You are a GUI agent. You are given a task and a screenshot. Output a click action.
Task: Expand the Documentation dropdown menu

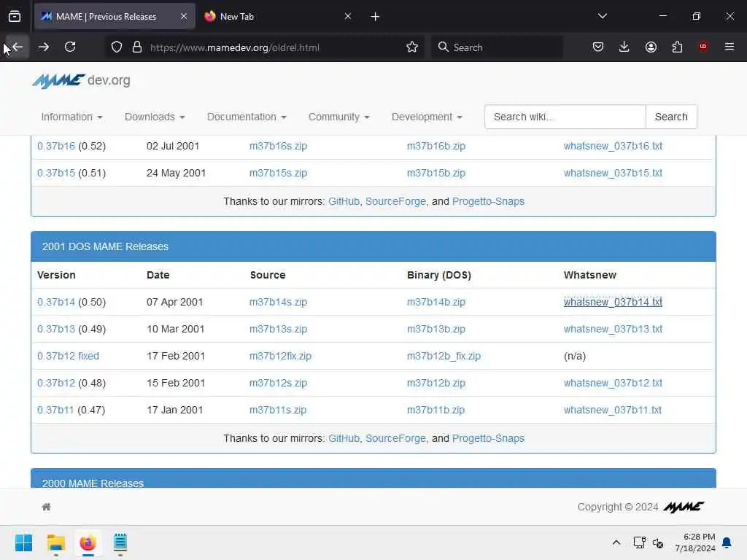247,117
